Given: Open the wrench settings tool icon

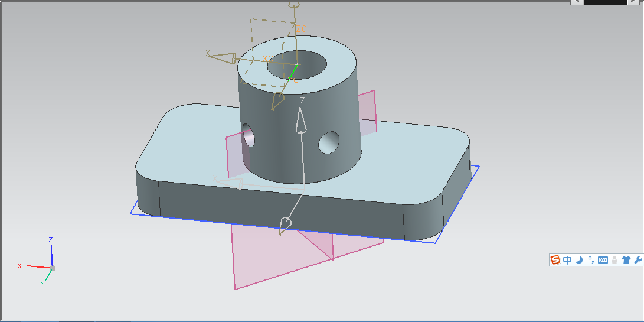Looking at the screenshot, I should pyautogui.click(x=638, y=260).
